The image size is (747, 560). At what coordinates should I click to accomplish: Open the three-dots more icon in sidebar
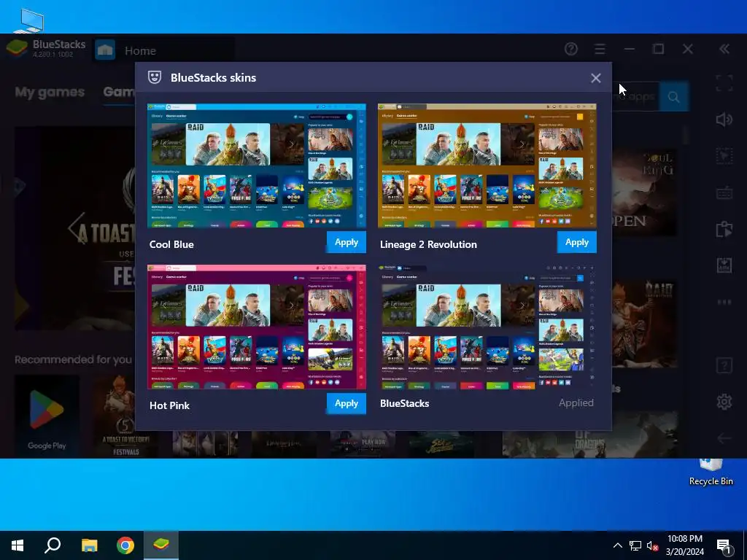[724, 302]
